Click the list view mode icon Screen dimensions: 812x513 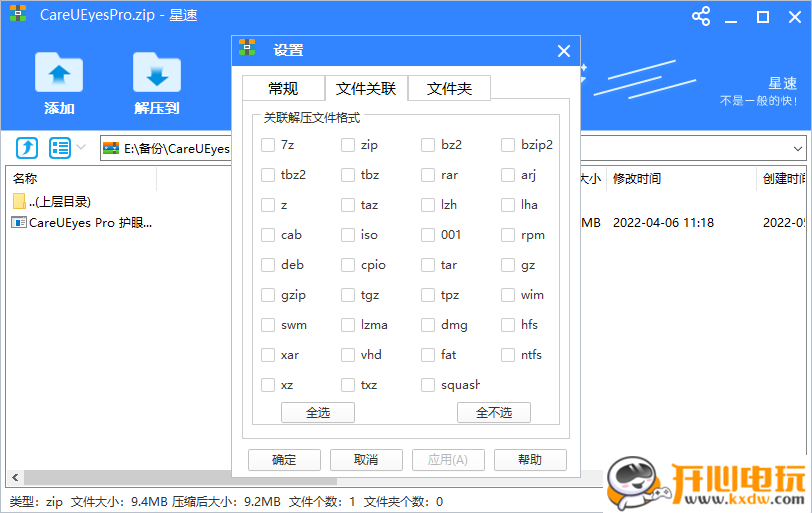coord(60,148)
